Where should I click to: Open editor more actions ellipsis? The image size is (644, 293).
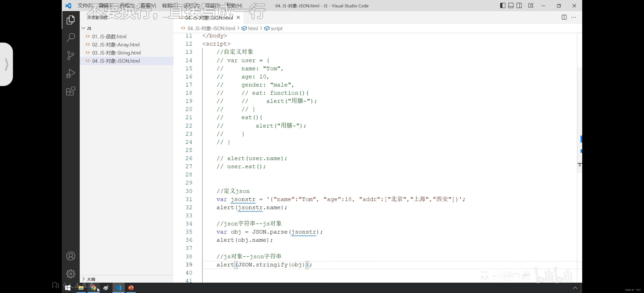click(x=574, y=17)
